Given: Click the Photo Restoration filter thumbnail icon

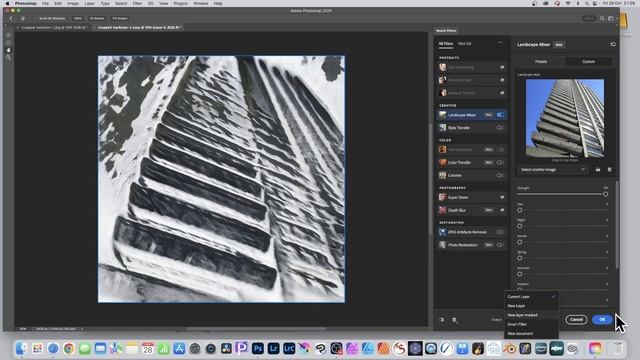Looking at the screenshot, I should point(442,245).
